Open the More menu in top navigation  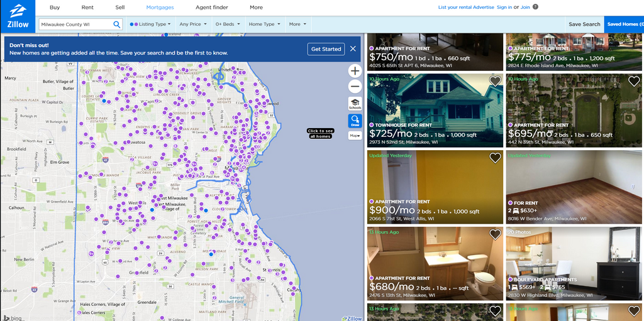pos(257,8)
